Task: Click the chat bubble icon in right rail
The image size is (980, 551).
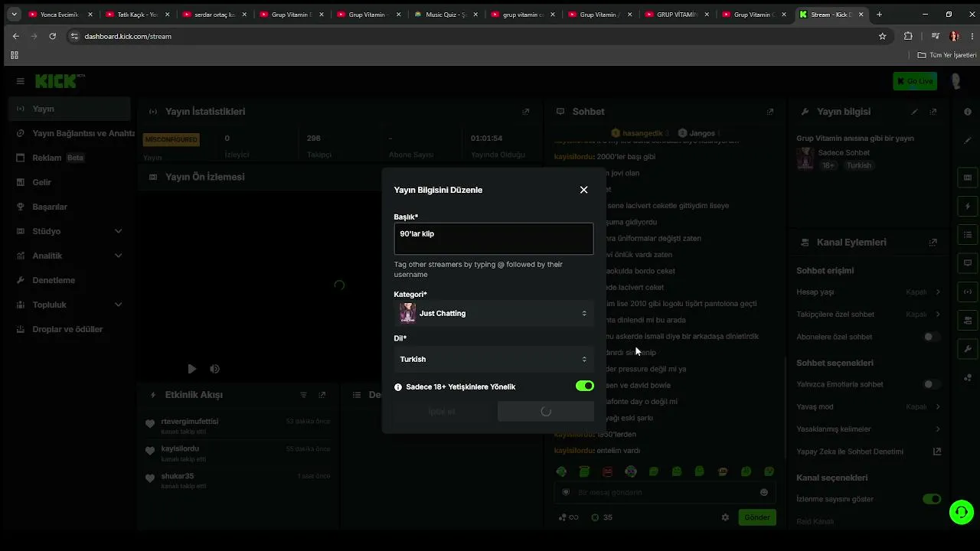Action: pos(968,263)
